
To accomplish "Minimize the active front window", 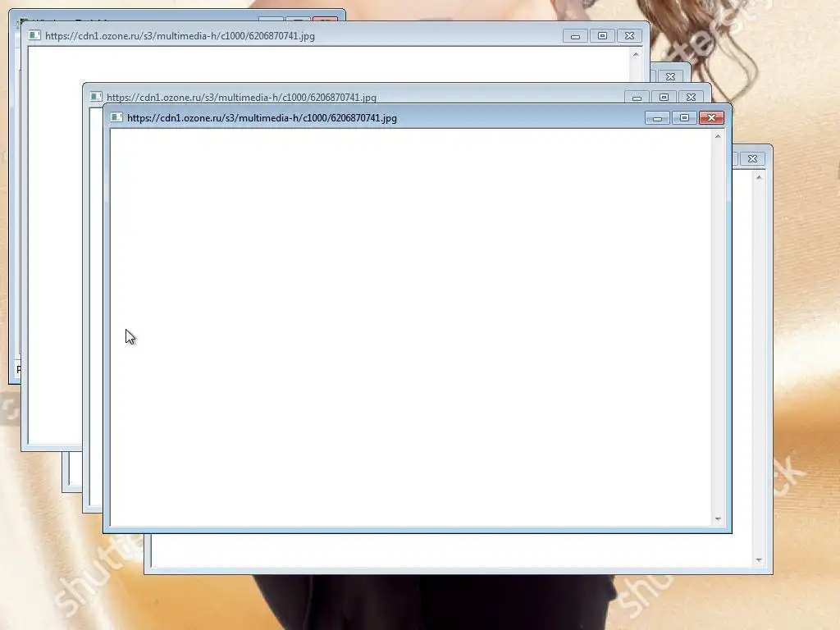I will (x=657, y=118).
